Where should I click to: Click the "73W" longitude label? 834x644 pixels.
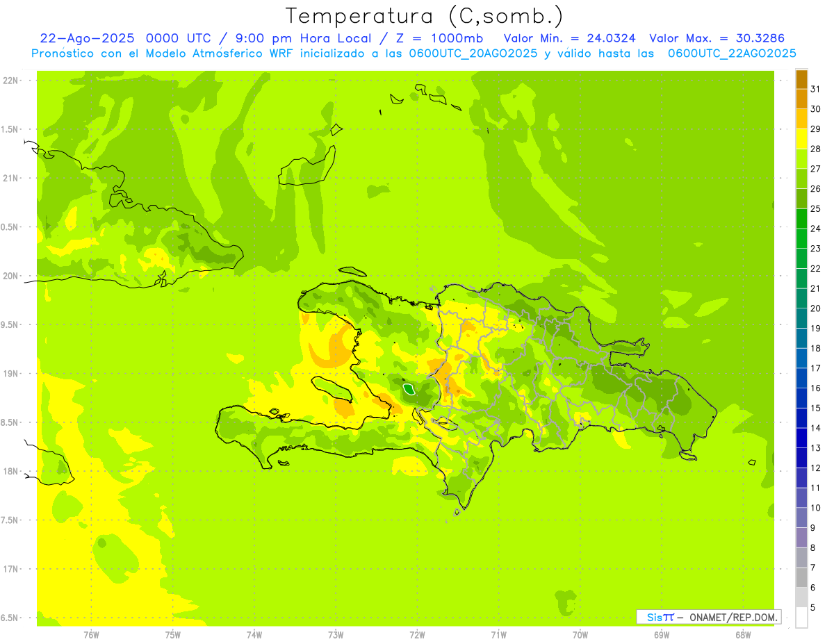pos(336,634)
